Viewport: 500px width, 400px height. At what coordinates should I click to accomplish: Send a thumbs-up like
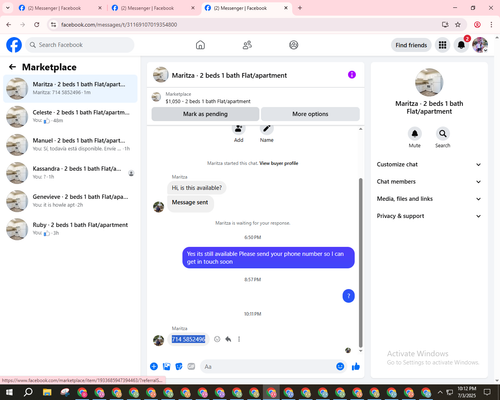(356, 367)
